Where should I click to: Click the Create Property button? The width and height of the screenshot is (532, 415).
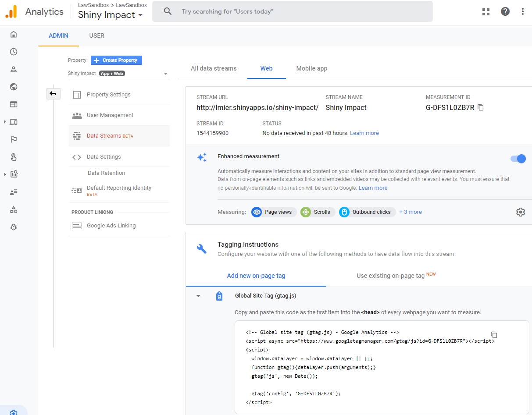point(116,60)
